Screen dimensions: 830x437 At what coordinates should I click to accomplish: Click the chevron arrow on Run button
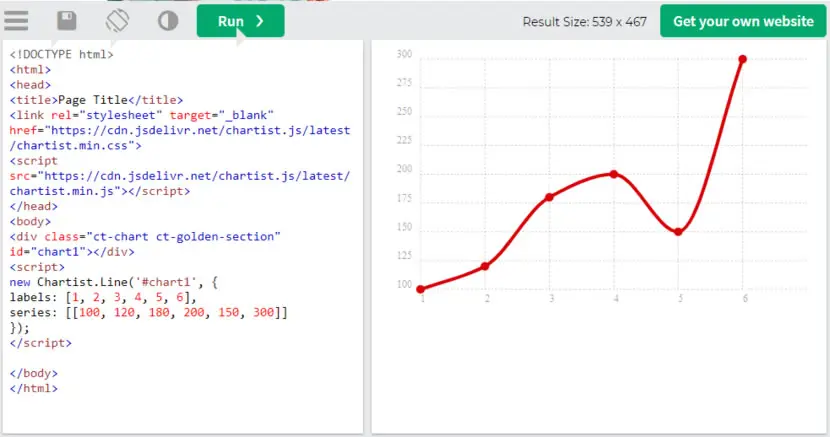click(259, 21)
